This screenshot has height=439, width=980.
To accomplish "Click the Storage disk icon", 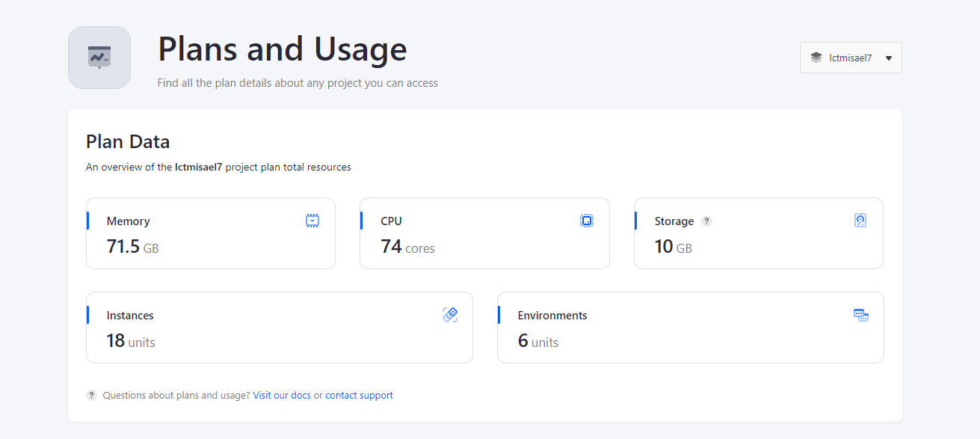I will [x=860, y=221].
